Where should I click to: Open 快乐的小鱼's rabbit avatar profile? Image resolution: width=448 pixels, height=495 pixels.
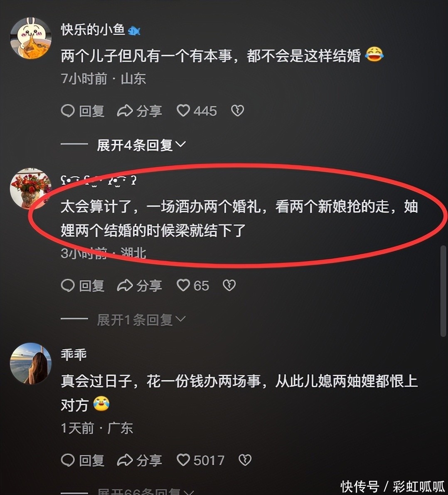(x=31, y=38)
